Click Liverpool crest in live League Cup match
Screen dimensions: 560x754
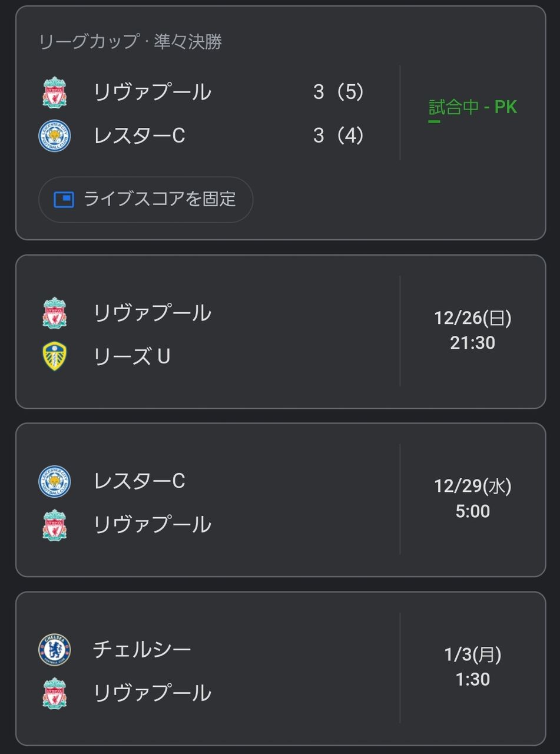(x=55, y=92)
